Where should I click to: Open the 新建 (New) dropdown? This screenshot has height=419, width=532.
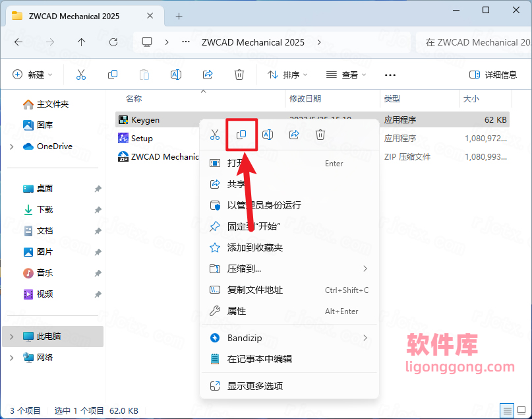point(32,75)
